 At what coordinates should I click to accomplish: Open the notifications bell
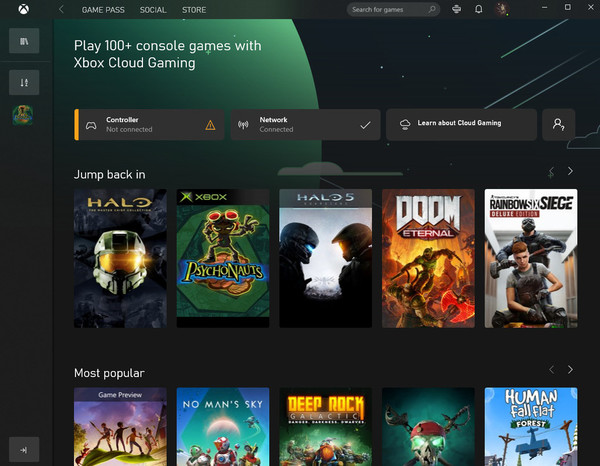pyautogui.click(x=478, y=9)
